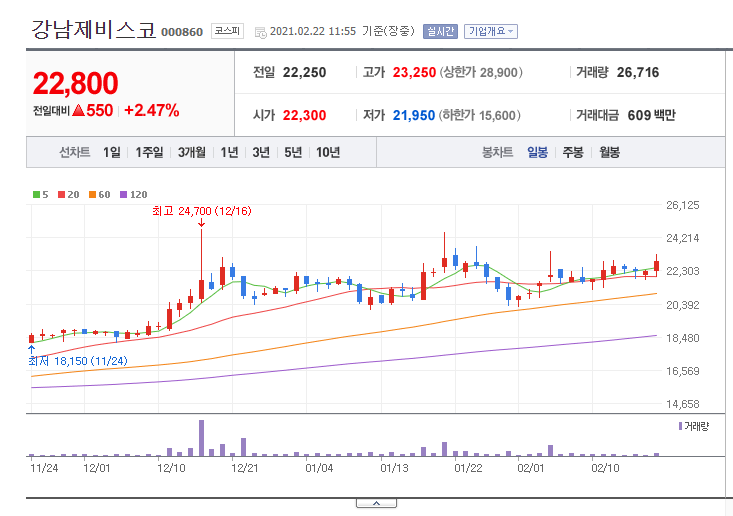This screenshot has width=733, height=516.
Task: Collapse the chart with the bottom chevron
Action: coord(376,503)
